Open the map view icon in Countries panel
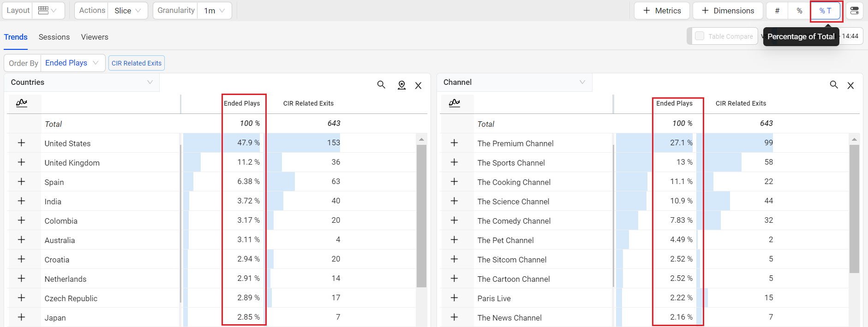Viewport: 868px width, 327px height. pyautogui.click(x=401, y=85)
